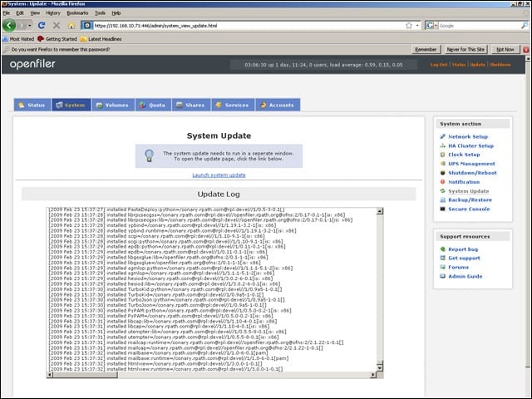The width and height of the screenshot is (532, 399).
Task: Click the Notification icon
Action: point(442,182)
